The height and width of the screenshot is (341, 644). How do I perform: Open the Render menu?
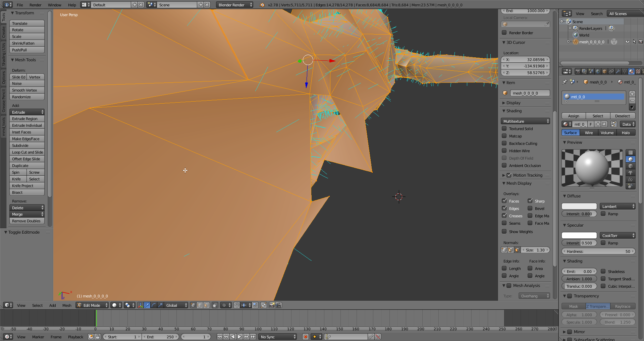35,5
